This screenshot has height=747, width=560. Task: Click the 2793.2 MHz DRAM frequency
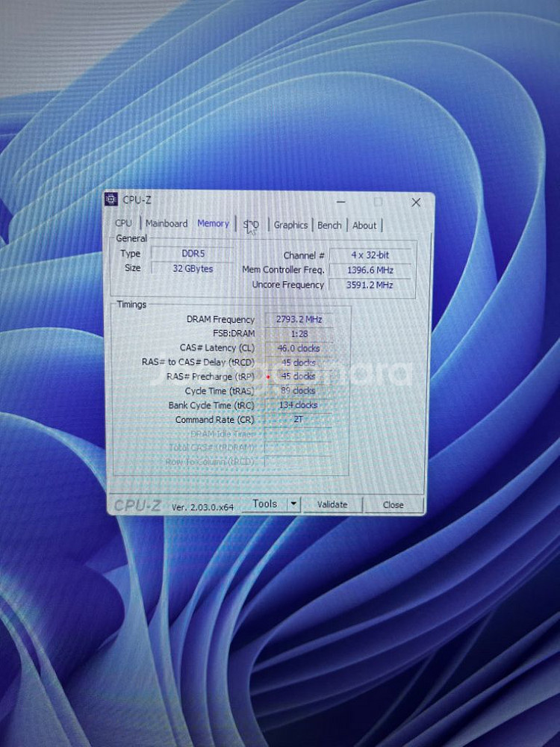(299, 319)
